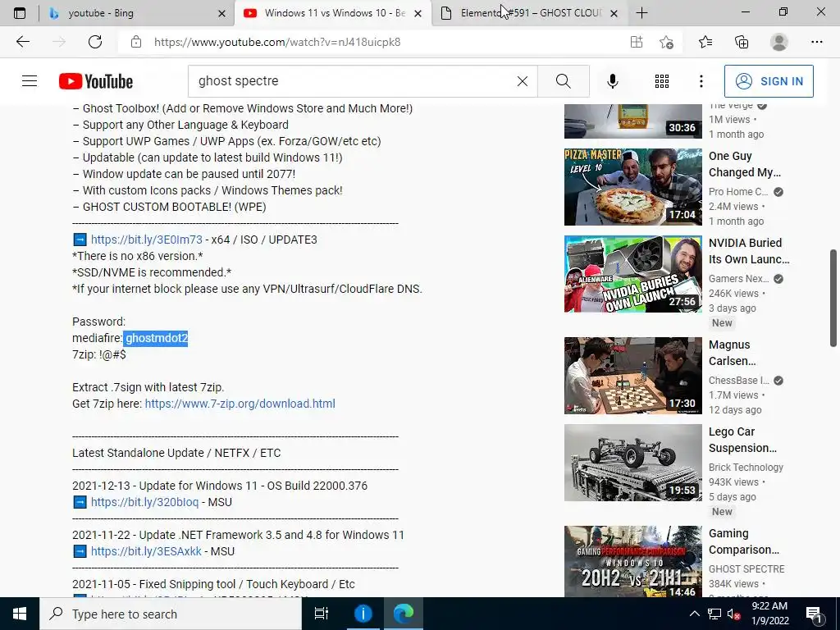Start voice search with microphone icon
The width and height of the screenshot is (840, 630).
612,81
